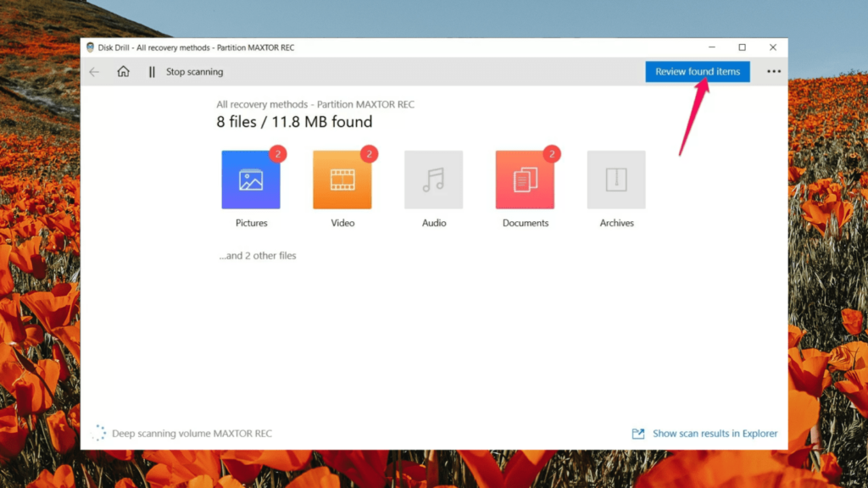Click the Home icon in the toolbar
868x488 pixels.
tap(124, 71)
